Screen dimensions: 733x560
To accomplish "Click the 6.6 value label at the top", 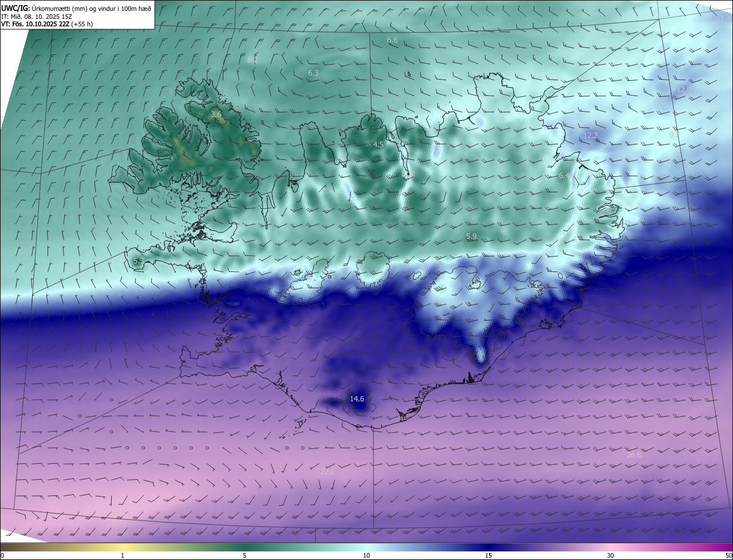I will coord(392,40).
